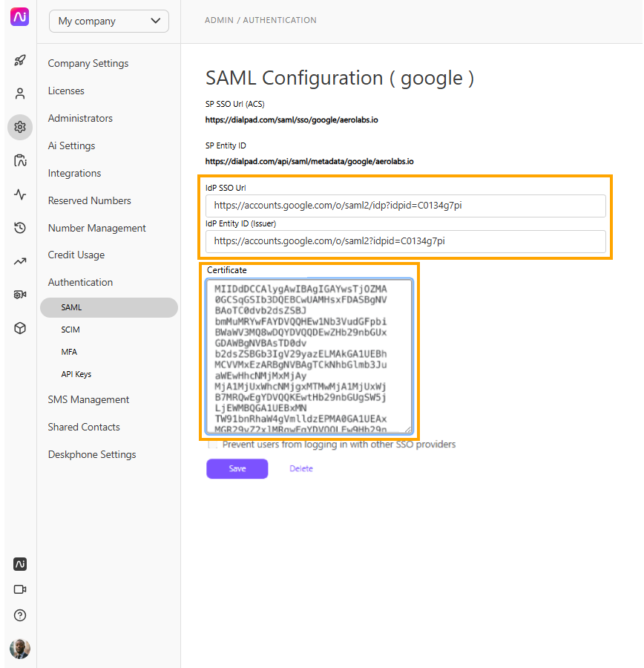Viewport: 644px width, 668px height.
Task: Click the SP SSO Url dialpad.com/saml/sso link text
Action: 292,119
